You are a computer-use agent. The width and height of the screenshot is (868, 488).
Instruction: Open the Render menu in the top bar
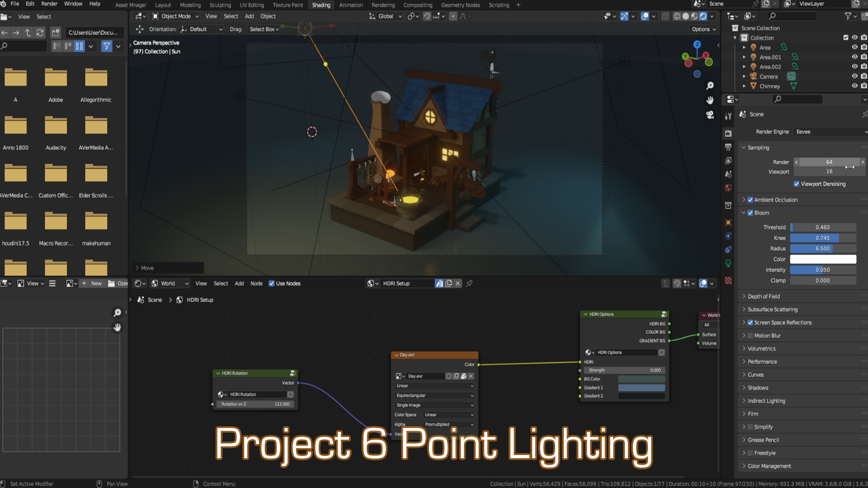point(49,4)
